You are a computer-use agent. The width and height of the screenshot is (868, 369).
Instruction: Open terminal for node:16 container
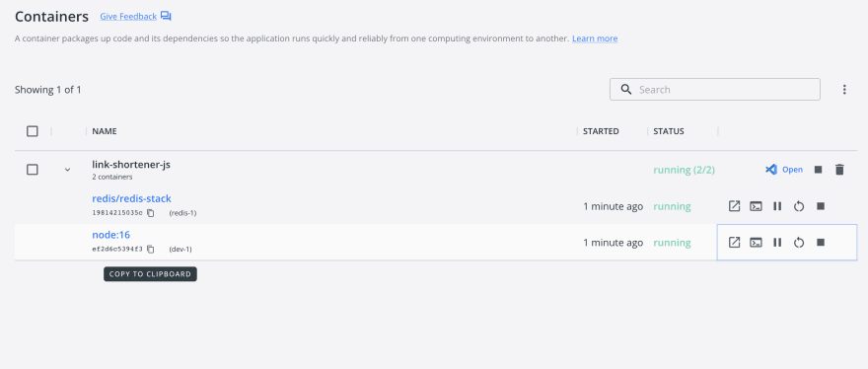[756, 242]
